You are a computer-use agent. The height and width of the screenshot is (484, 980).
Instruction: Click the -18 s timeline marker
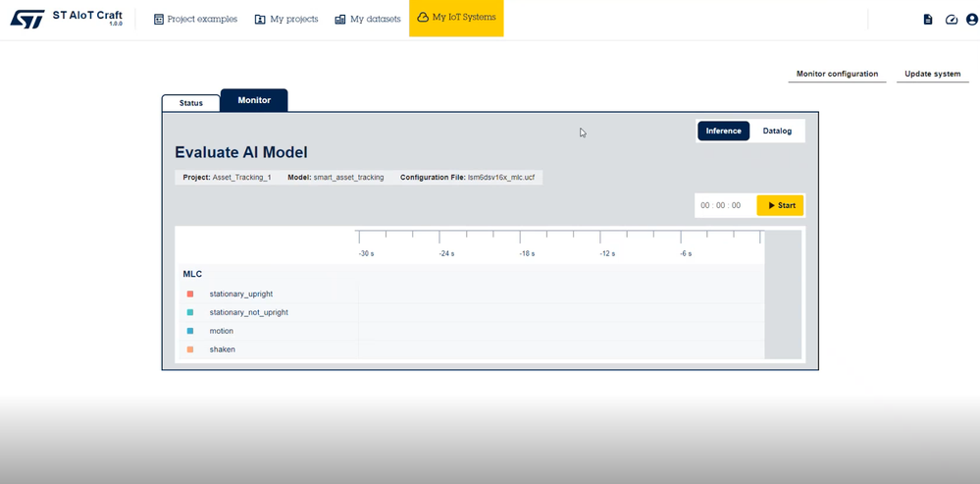[x=528, y=254]
